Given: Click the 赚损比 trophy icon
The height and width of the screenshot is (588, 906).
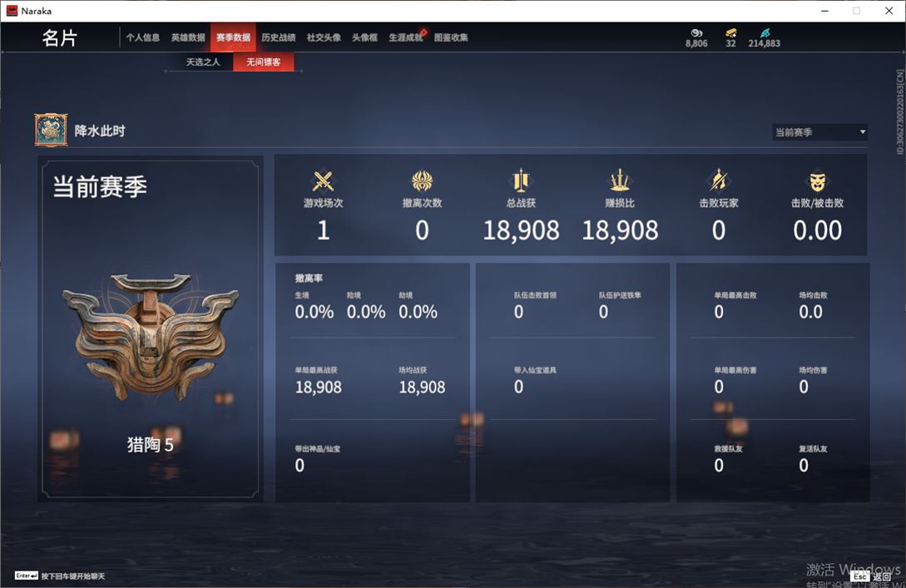Looking at the screenshot, I should [620, 180].
